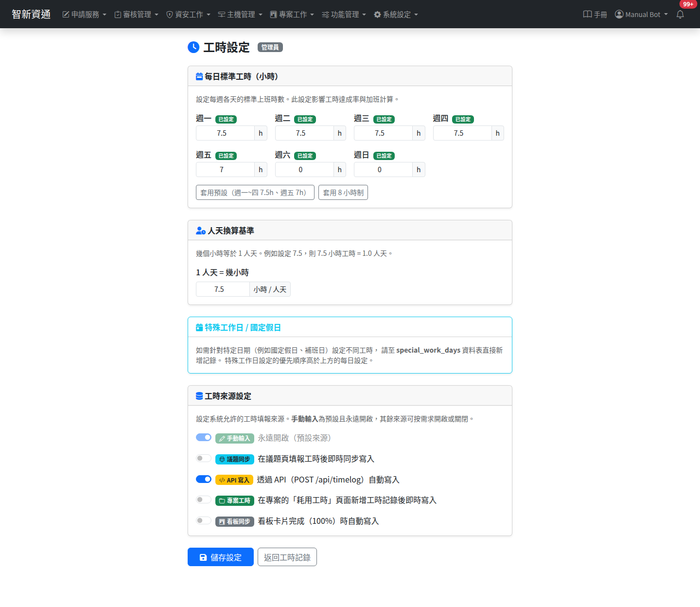This screenshot has width=700, height=607.
Task: Focus the 週四 hours input field
Action: 462,133
